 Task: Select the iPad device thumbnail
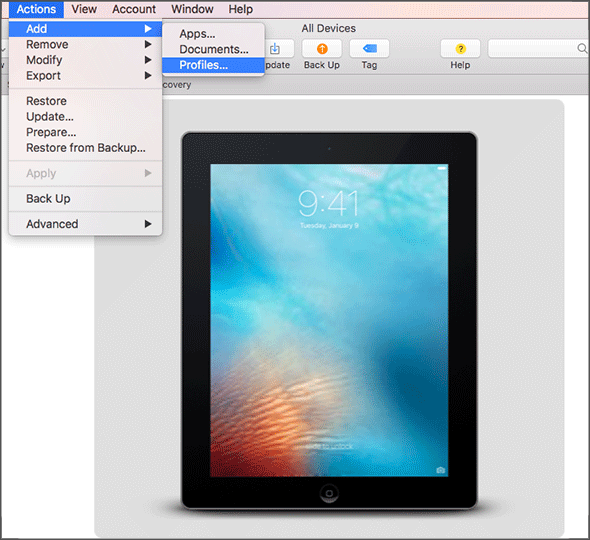coord(329,321)
